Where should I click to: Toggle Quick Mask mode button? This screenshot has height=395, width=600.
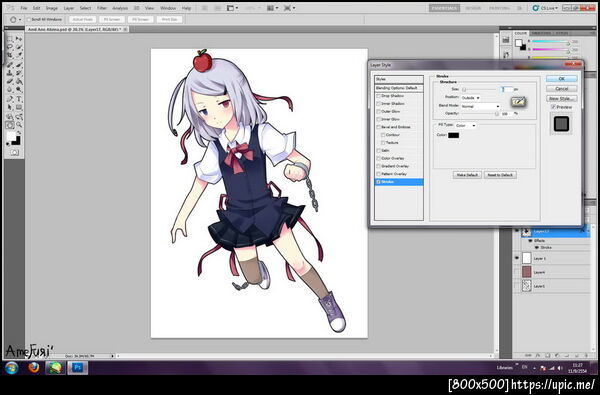[x=14, y=152]
